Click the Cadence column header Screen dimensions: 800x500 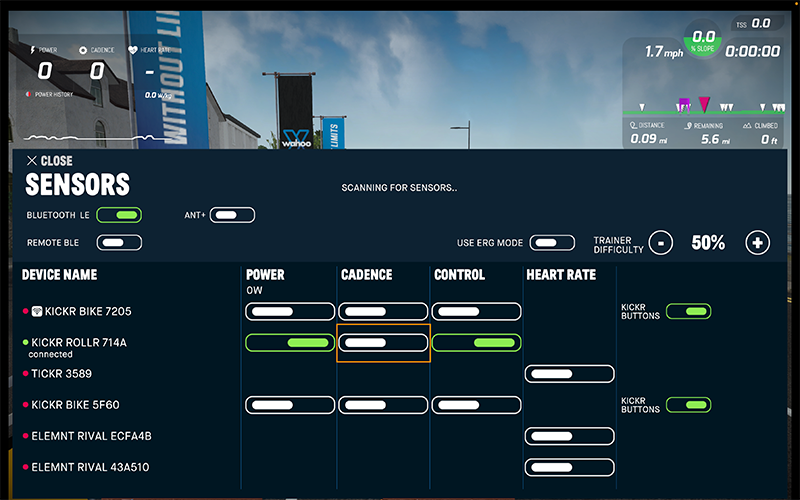[x=366, y=274]
